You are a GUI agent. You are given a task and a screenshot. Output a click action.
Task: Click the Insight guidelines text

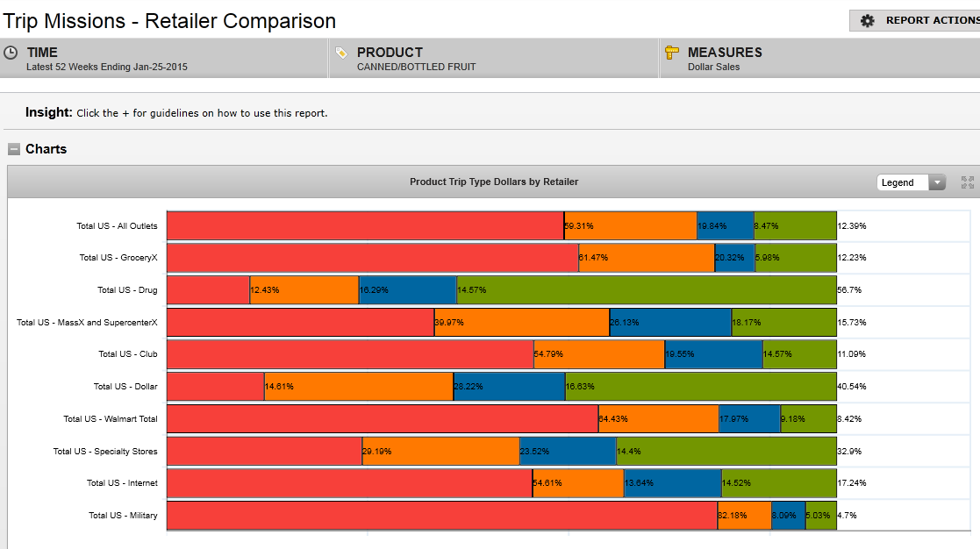click(202, 113)
